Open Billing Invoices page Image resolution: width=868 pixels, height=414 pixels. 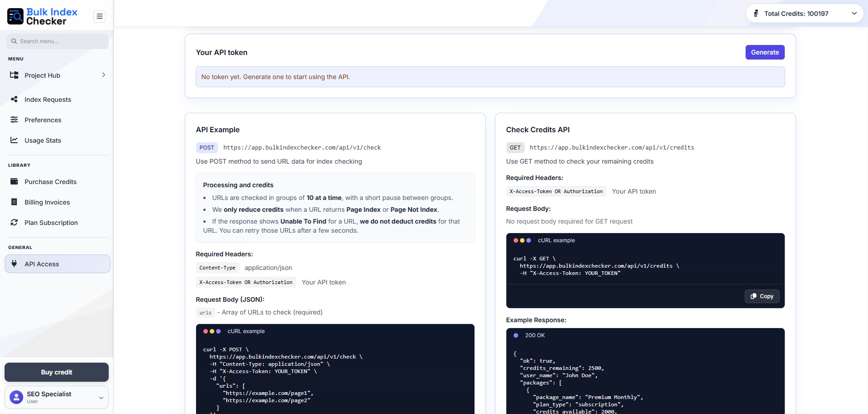point(57,202)
